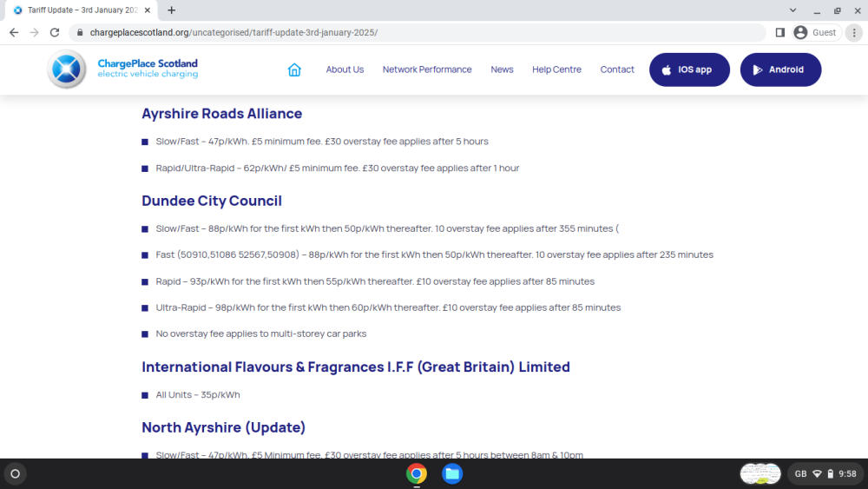Click the Home icon in site navigation

click(x=294, y=69)
